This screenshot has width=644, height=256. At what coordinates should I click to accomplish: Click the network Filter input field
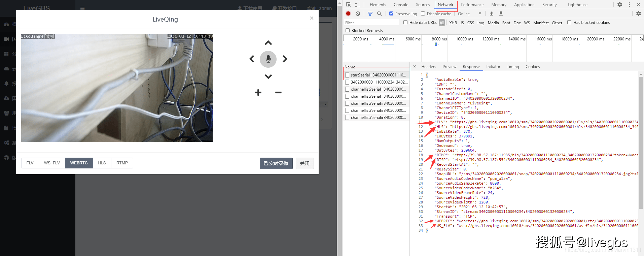tap(371, 23)
